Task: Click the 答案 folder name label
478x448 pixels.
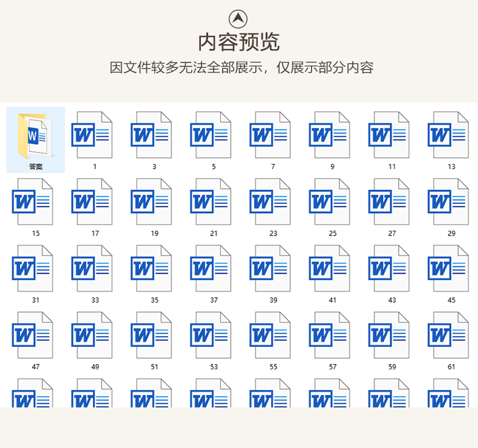Action: point(36,166)
